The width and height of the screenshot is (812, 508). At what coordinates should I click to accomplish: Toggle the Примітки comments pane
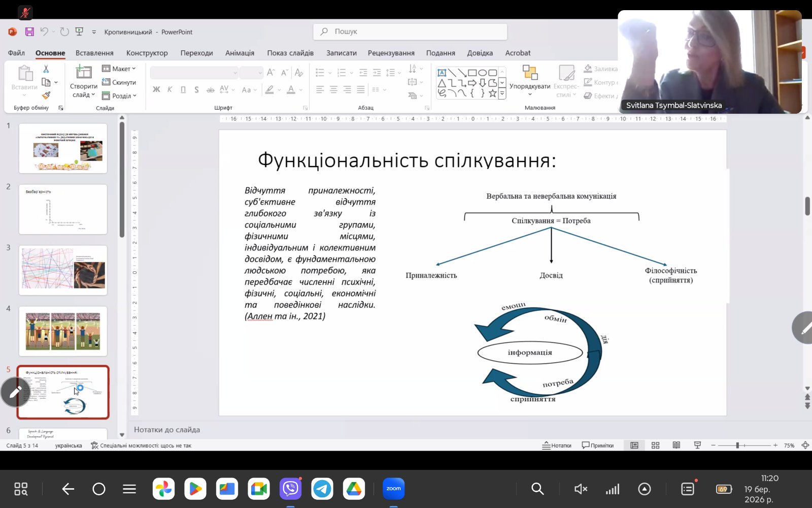point(598,446)
